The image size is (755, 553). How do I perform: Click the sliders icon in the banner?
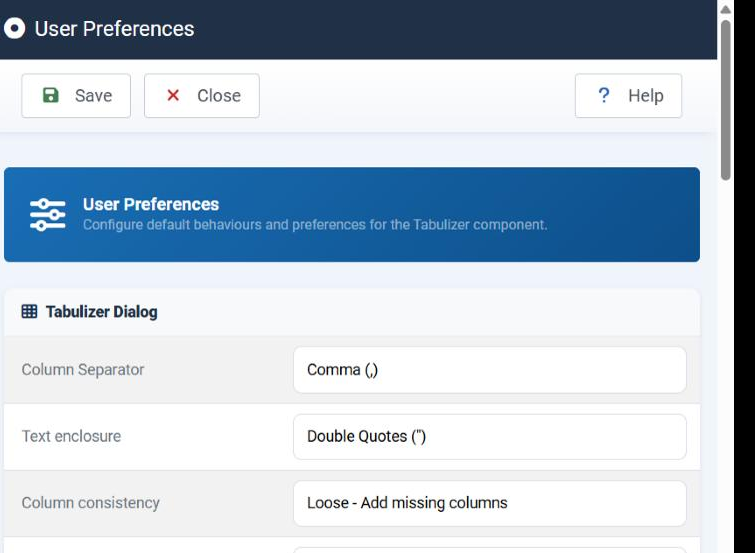tap(48, 214)
